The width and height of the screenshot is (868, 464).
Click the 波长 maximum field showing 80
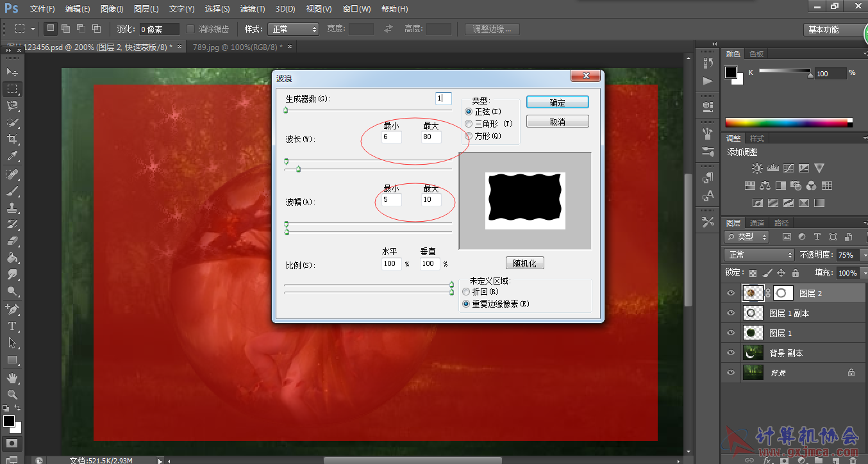pyautogui.click(x=431, y=137)
